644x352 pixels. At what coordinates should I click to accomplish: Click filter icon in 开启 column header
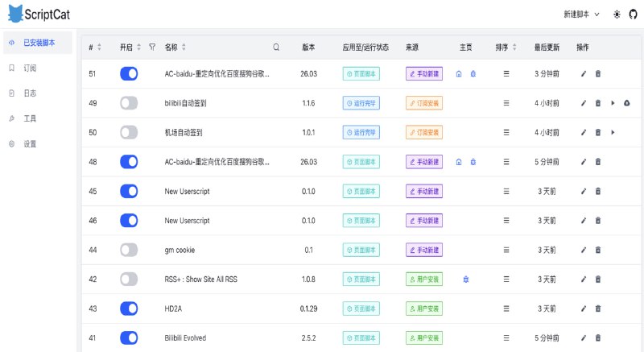[x=151, y=48]
